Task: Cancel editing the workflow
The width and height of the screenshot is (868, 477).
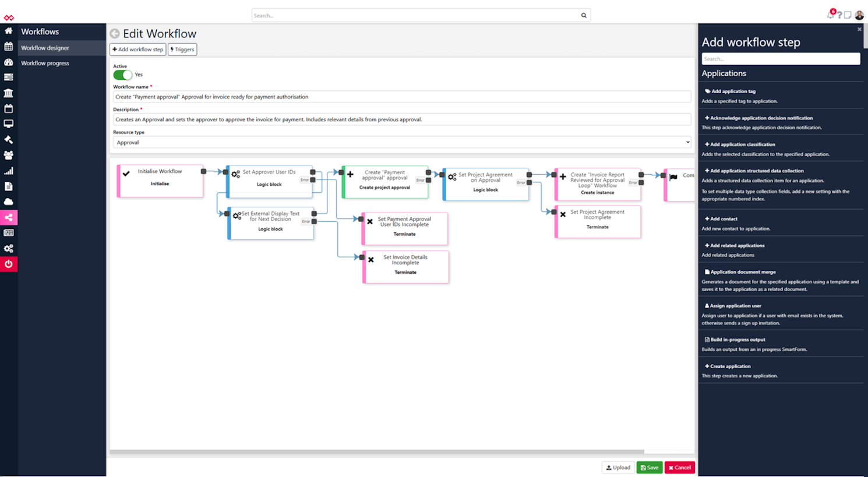Action: pyautogui.click(x=680, y=468)
